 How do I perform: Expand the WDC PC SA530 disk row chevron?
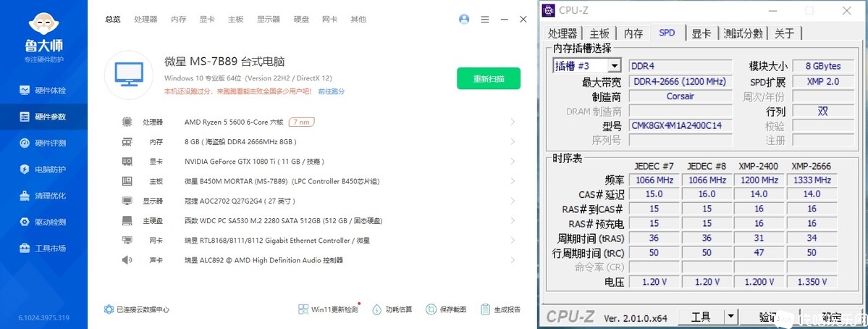(513, 221)
